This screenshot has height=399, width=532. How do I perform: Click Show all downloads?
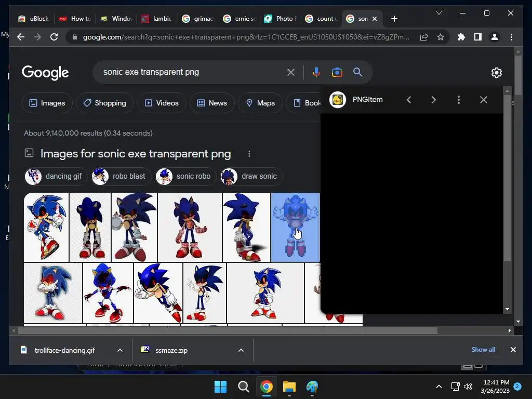tap(483, 350)
